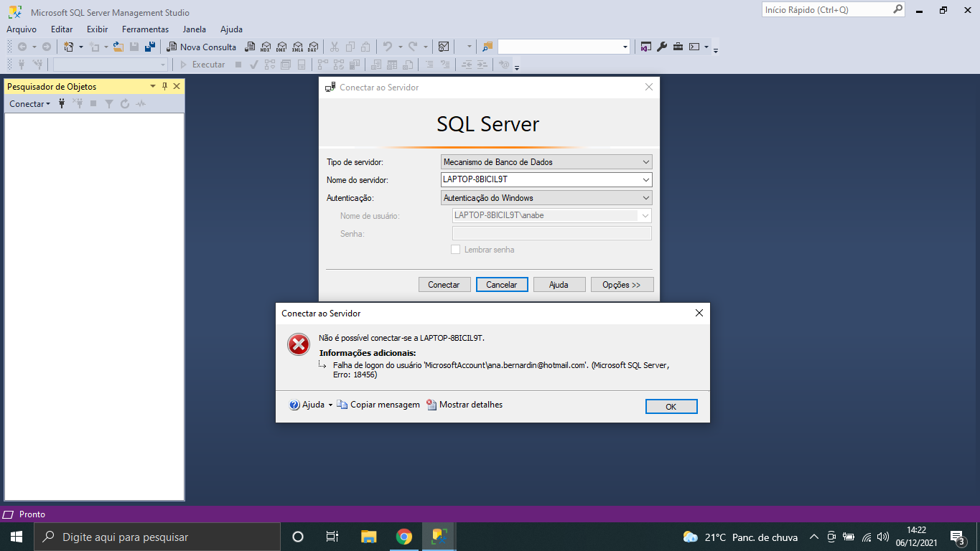Expand the Ajuda dropdown in error dialog
This screenshot has width=980, height=551.
[x=330, y=405]
